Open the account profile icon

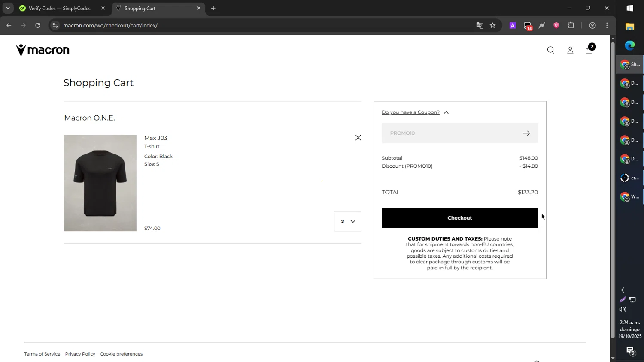click(570, 51)
